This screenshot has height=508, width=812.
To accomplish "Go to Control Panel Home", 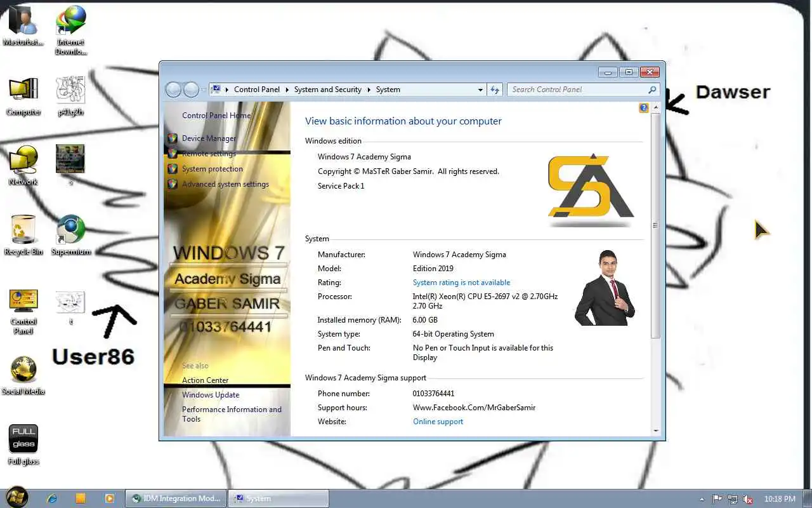I will tap(216, 116).
